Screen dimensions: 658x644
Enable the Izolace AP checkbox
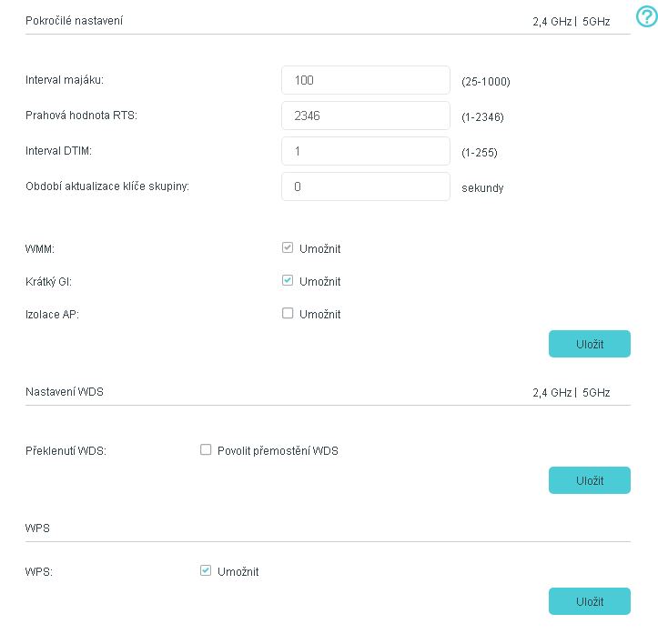[x=288, y=314]
